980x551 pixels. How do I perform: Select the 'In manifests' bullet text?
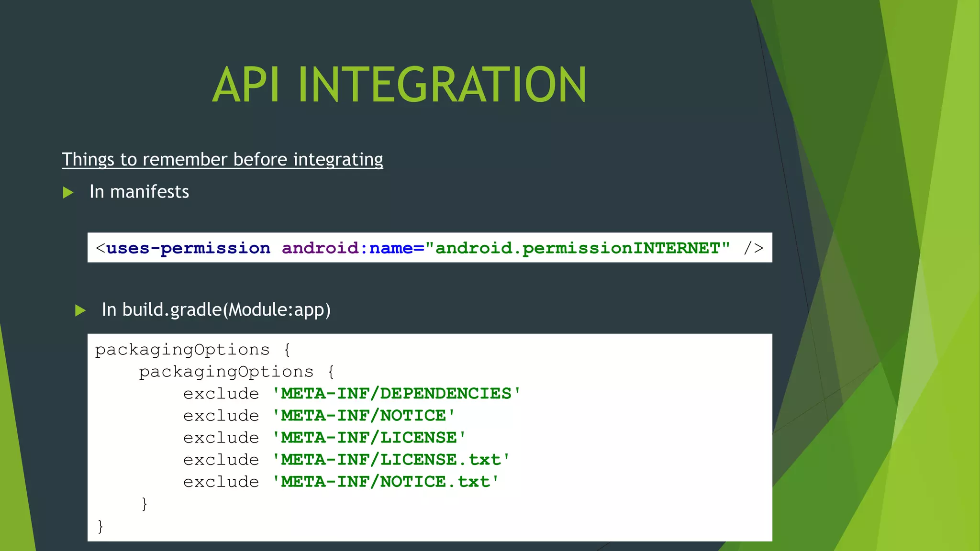pos(139,192)
